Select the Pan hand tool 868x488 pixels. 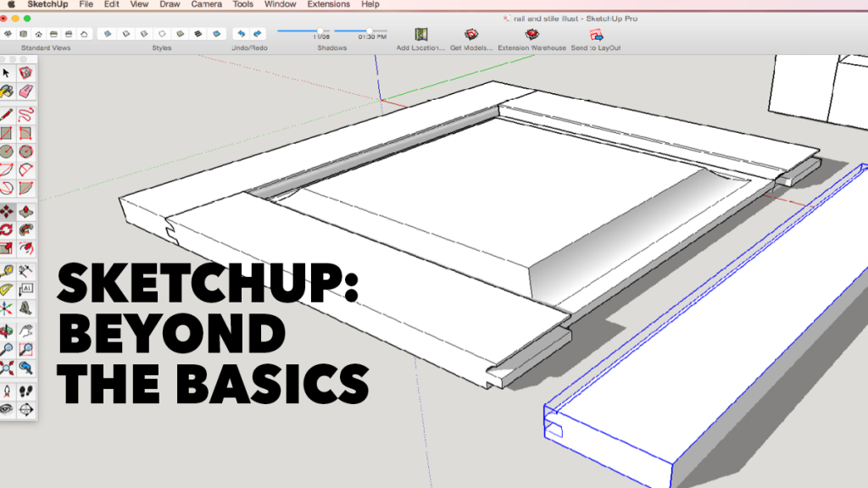25,331
